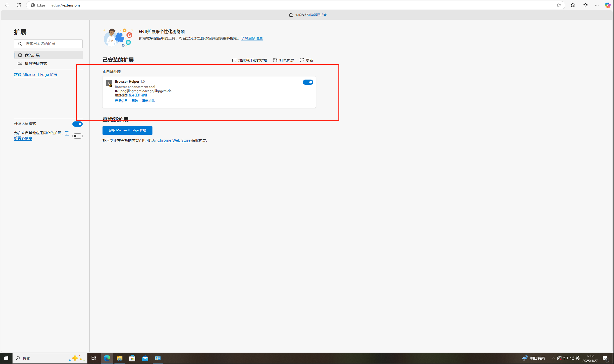Screen dimensions: 614x364
Task: Open File Explorer from the taskbar
Action: (119, 358)
